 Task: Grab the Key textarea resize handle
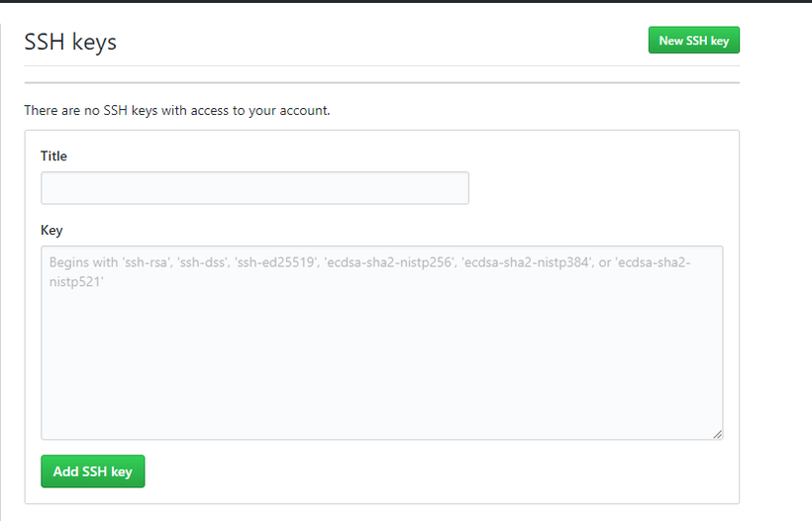coord(717,434)
